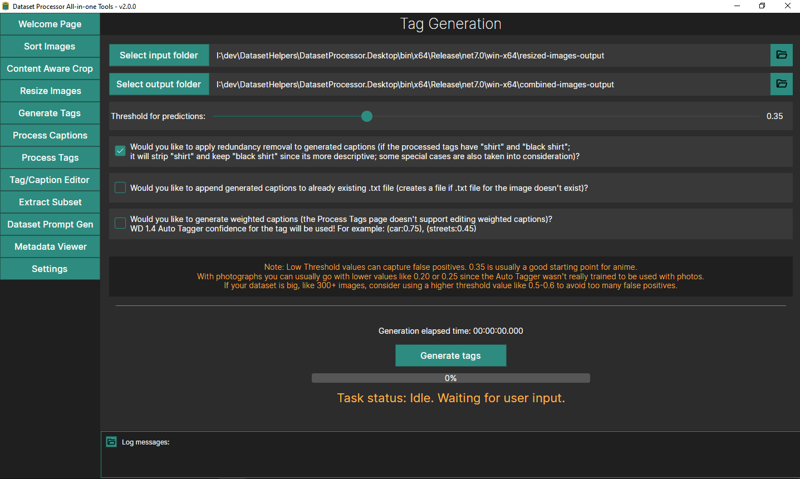Click the app icon in title bar
This screenshot has height=479, width=800.
coord(6,6)
